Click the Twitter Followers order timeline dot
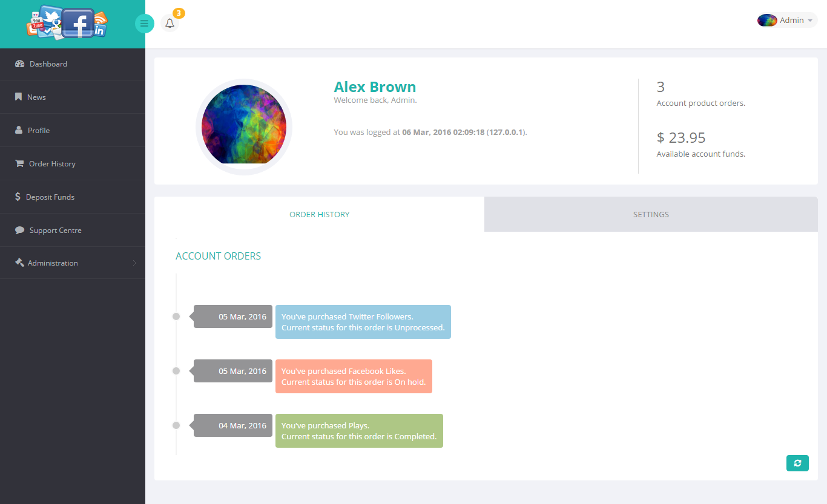 (176, 316)
